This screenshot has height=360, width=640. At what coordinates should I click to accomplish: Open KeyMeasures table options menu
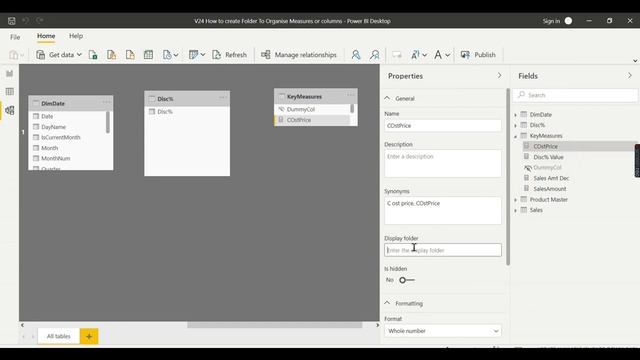pyautogui.click(x=351, y=95)
